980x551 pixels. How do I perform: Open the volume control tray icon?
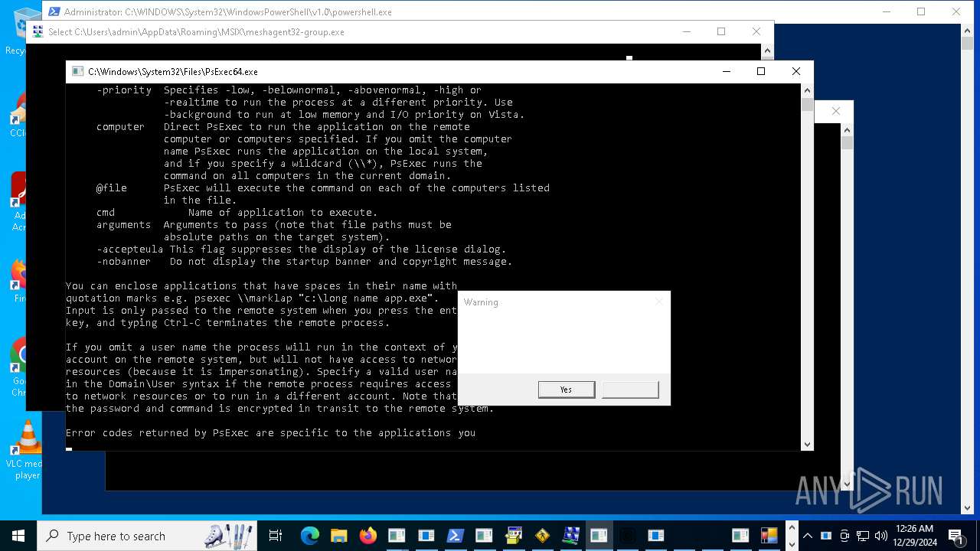click(881, 536)
